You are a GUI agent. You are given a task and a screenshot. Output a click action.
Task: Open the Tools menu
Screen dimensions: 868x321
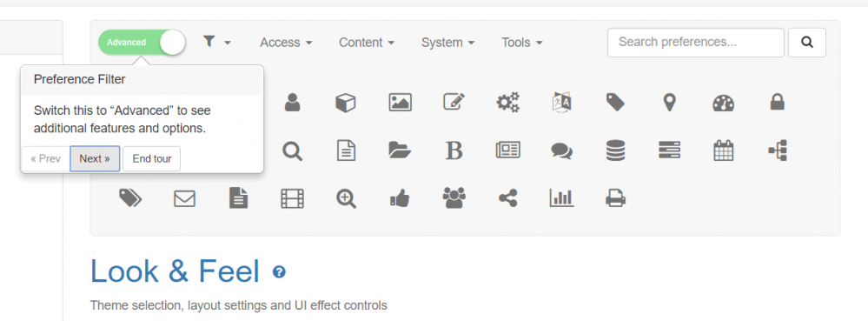point(521,43)
